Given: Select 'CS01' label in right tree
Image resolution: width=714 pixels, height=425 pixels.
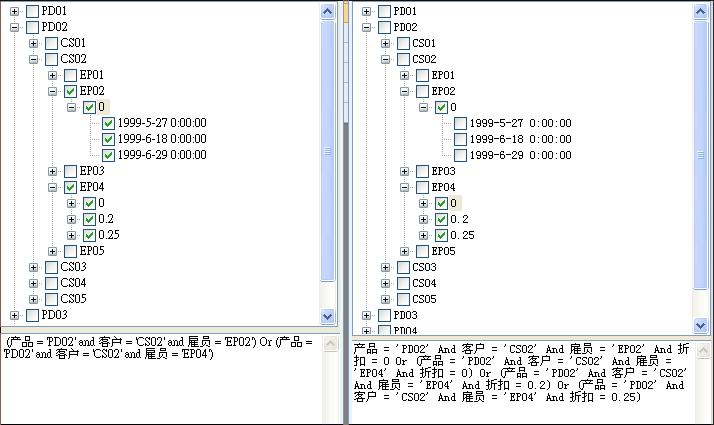Looking at the screenshot, I should pos(424,43).
